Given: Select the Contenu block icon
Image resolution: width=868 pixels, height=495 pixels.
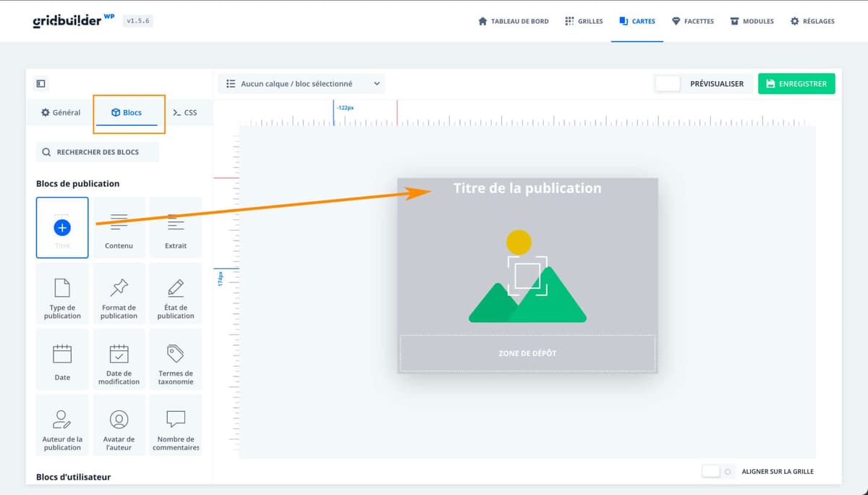Looking at the screenshot, I should pos(119,227).
